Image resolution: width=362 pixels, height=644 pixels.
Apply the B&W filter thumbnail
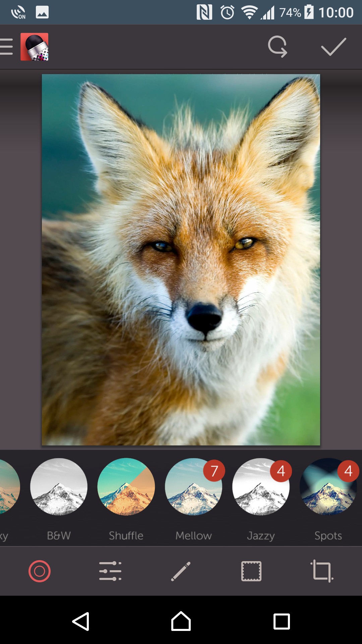pyautogui.click(x=59, y=486)
